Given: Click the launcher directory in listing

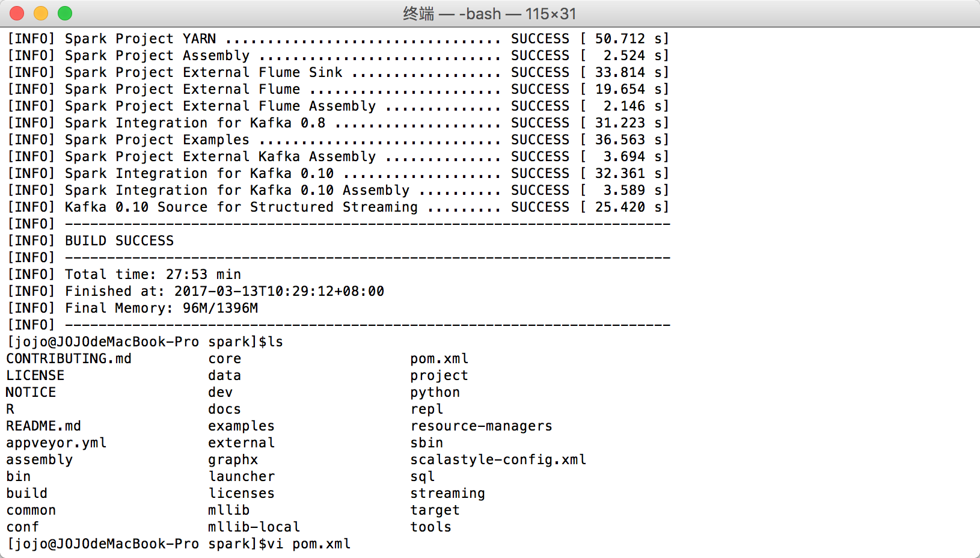Looking at the screenshot, I should tap(241, 476).
